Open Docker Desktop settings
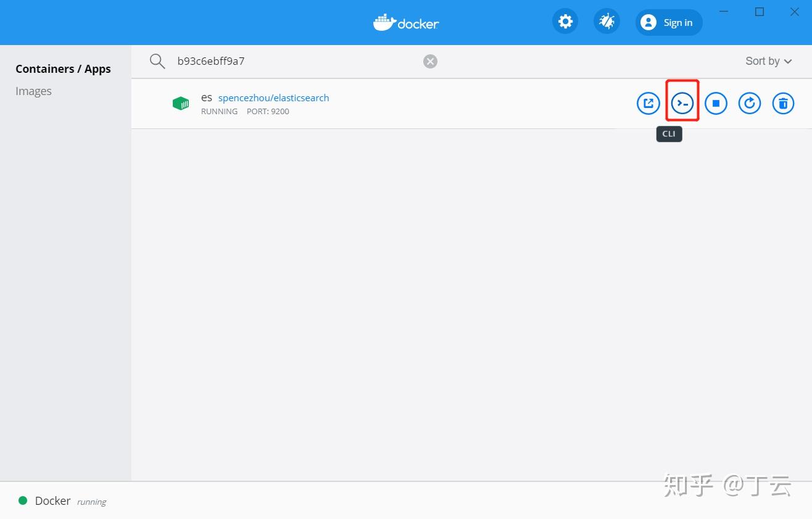This screenshot has width=812, height=519. (x=565, y=20)
